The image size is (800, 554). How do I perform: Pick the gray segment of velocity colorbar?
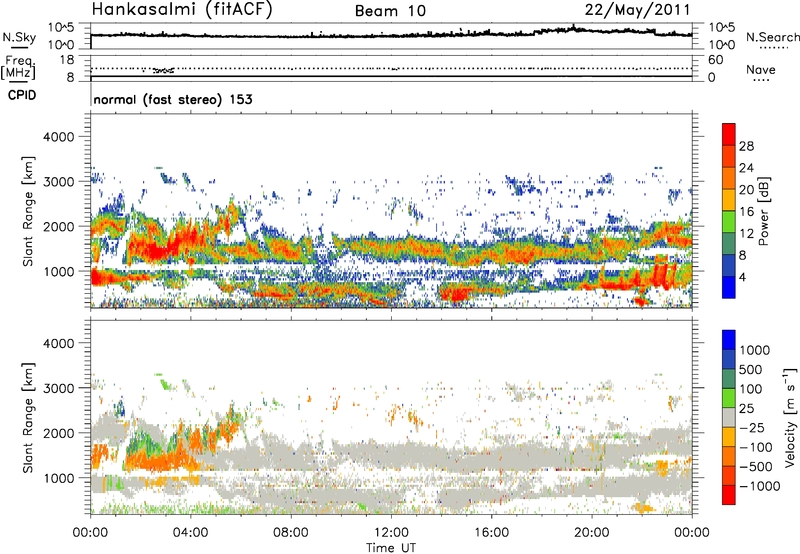click(x=729, y=417)
